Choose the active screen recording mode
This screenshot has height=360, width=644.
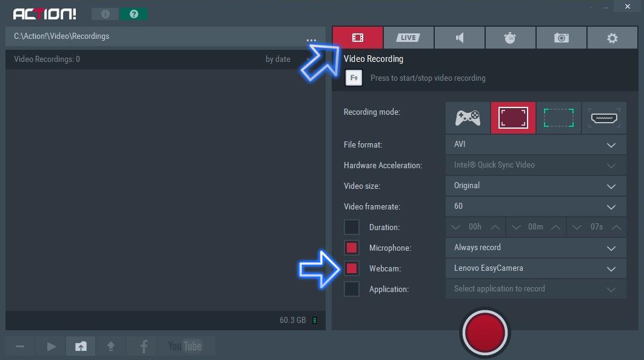(513, 117)
